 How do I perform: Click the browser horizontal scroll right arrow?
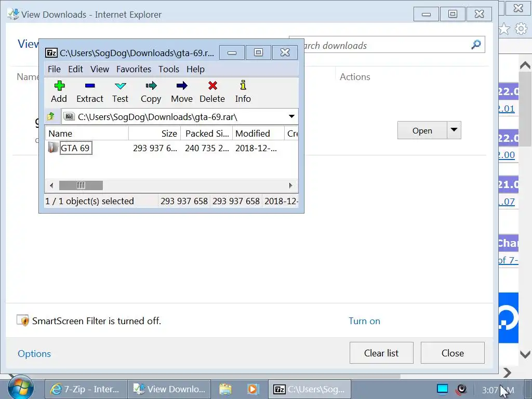click(x=507, y=373)
